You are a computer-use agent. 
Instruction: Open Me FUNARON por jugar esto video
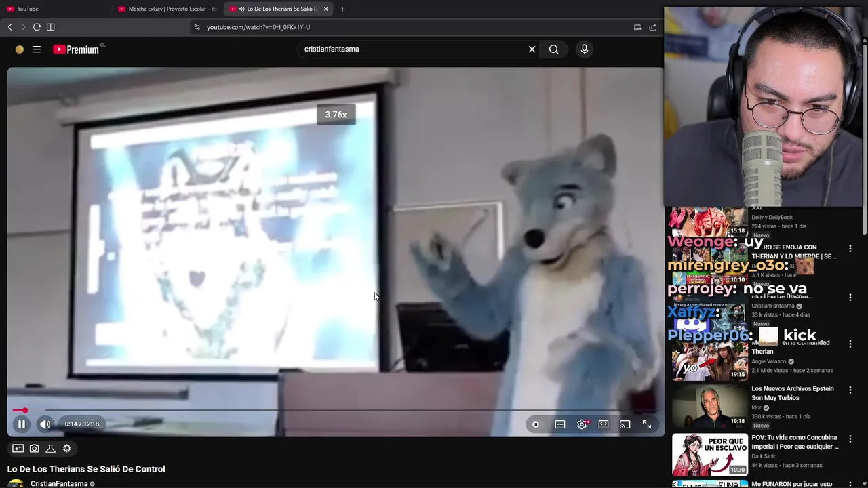point(792,484)
